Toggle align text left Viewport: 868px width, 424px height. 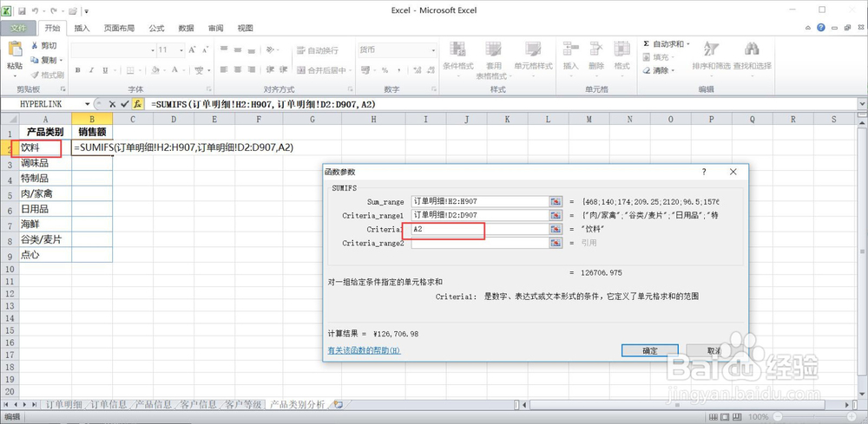click(x=224, y=70)
